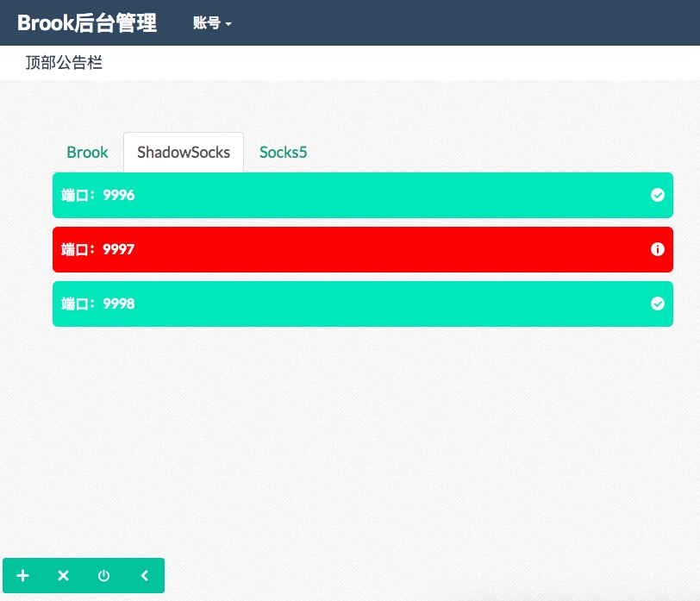Viewport: 700px width, 601px height.
Task: Select the red 端口：9997 row
Action: [362, 249]
